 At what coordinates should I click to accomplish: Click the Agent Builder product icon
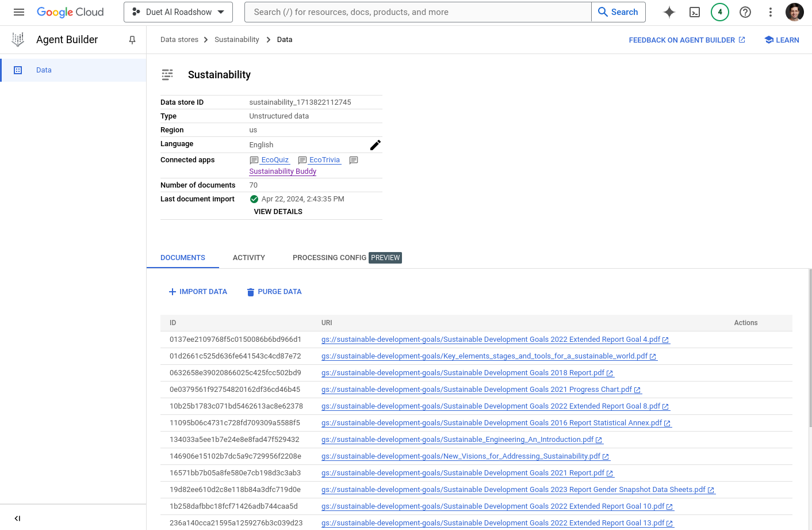(x=18, y=40)
